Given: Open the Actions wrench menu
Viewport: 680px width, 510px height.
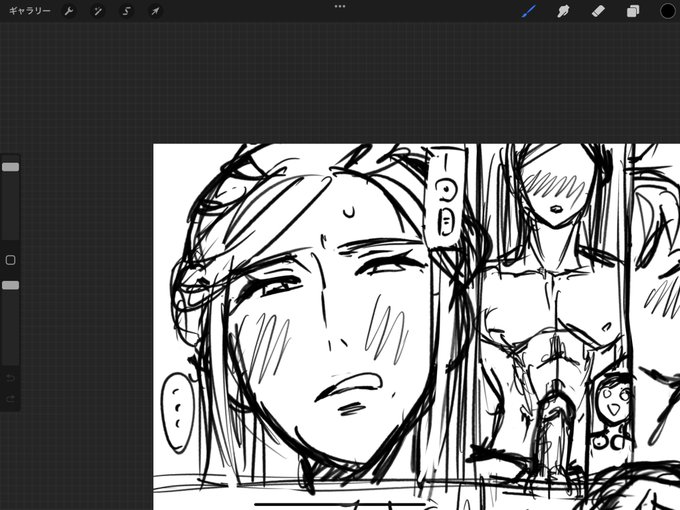Looking at the screenshot, I should [x=69, y=11].
